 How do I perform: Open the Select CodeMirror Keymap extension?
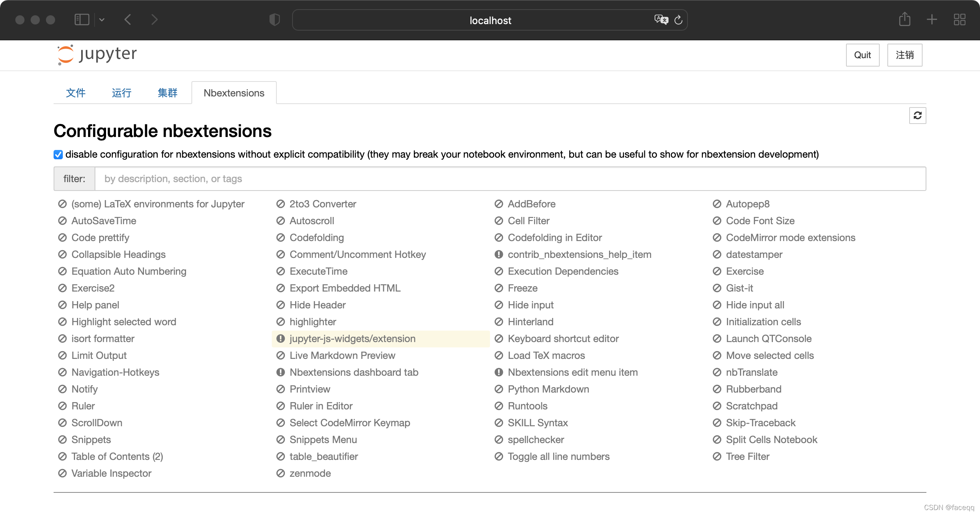[x=350, y=423]
